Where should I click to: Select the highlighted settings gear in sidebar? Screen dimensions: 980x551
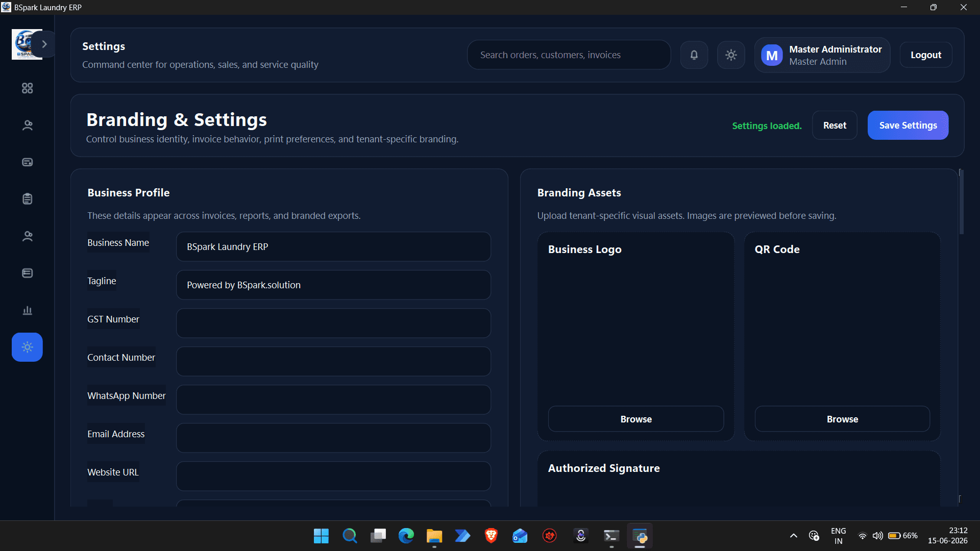(27, 347)
